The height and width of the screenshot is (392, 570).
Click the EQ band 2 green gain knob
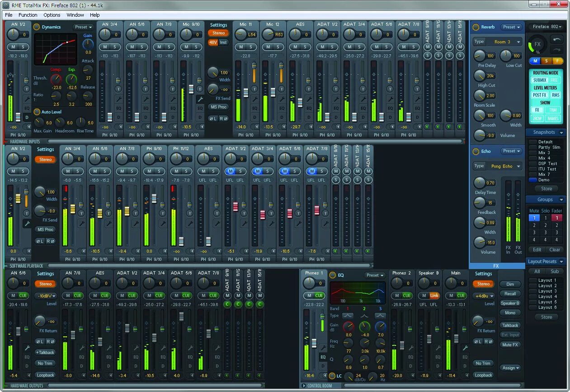(x=365, y=327)
